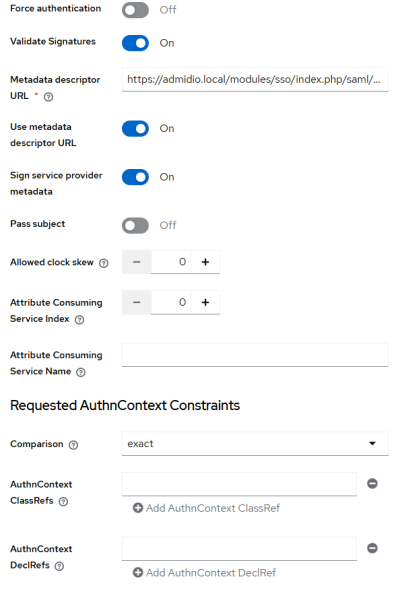Image resolution: width=400 pixels, height=604 pixels.
Task: Remove the AuthnContext DeclRef entry
Action: 372,548
